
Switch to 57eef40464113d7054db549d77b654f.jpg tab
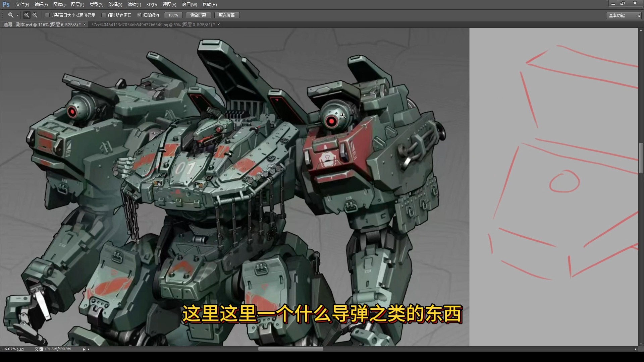tap(153, 24)
